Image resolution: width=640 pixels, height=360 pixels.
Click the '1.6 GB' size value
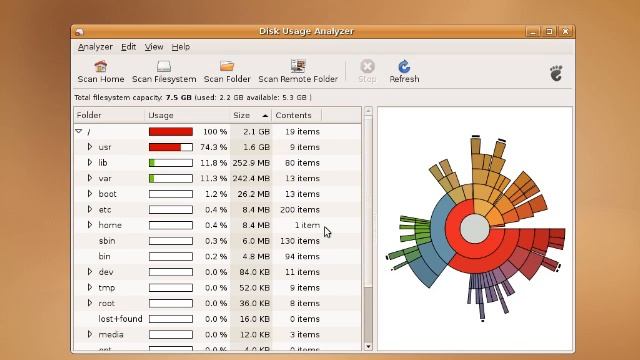[x=256, y=147]
